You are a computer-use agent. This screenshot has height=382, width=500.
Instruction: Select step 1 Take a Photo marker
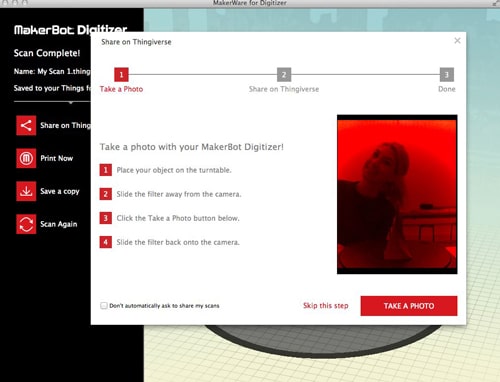[x=121, y=75]
